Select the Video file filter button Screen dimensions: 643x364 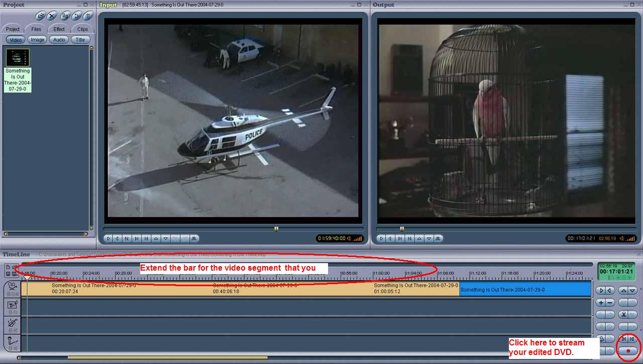[16, 40]
